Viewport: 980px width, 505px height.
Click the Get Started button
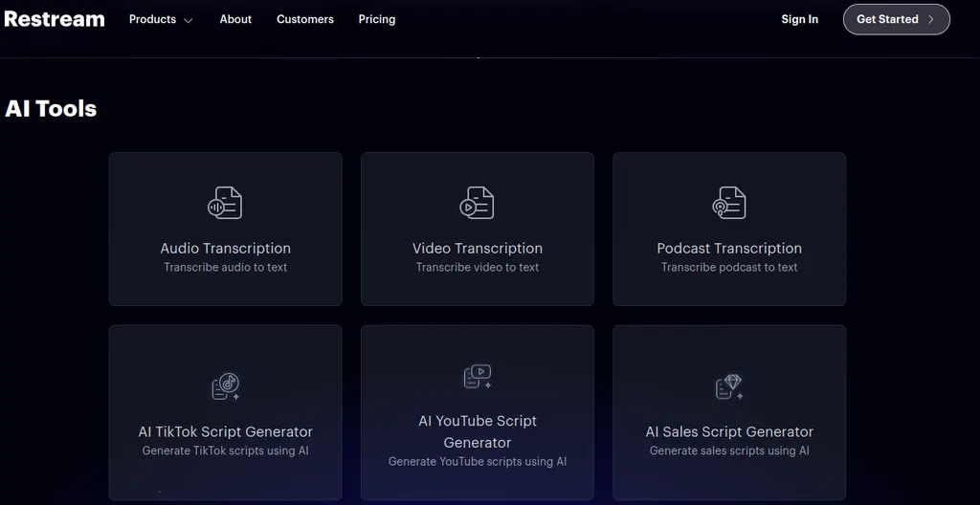pyautogui.click(x=896, y=19)
